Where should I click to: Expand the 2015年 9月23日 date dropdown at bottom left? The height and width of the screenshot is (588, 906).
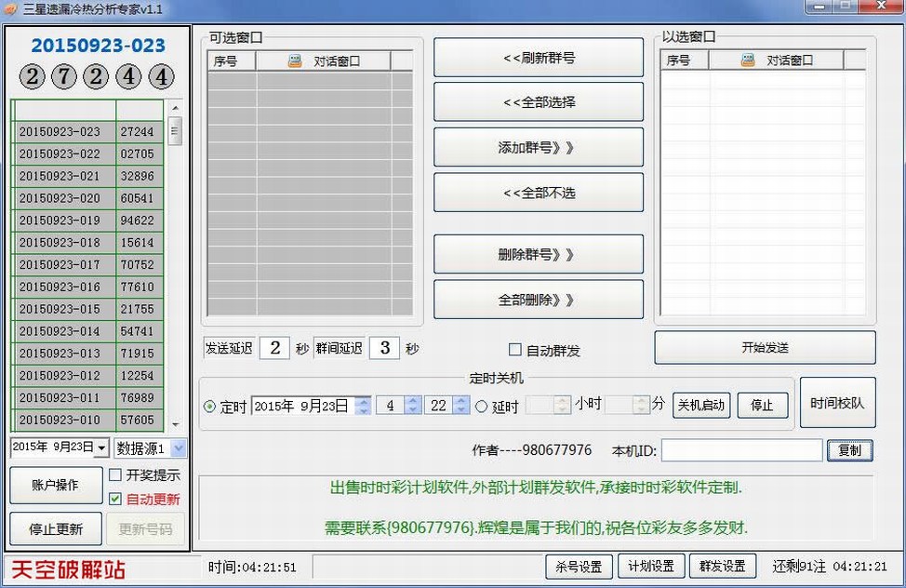point(101,448)
